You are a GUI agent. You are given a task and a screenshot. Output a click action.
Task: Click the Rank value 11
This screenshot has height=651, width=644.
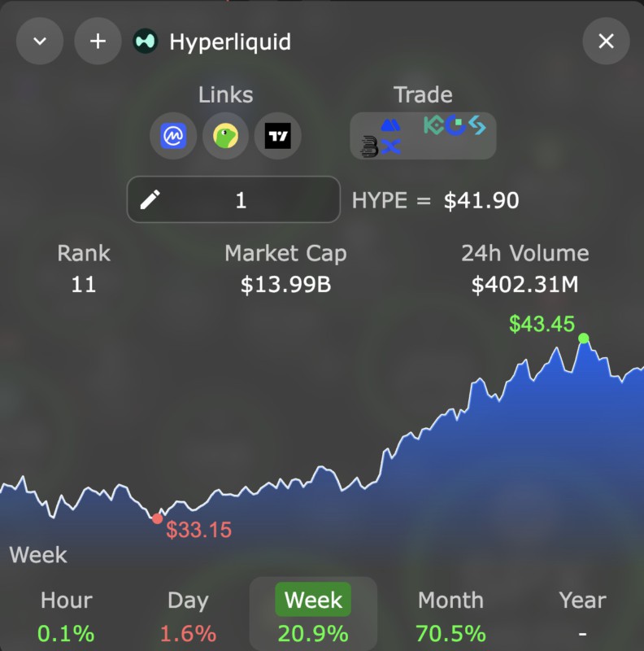coord(84,285)
